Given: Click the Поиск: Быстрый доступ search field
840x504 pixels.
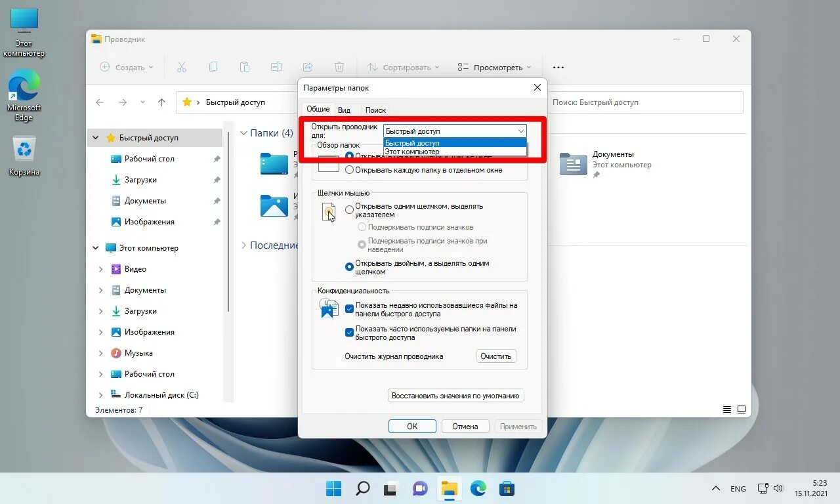Looking at the screenshot, I should 645,102.
